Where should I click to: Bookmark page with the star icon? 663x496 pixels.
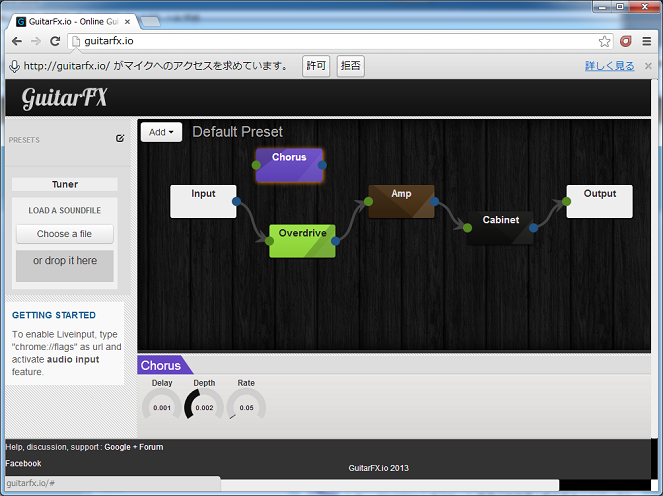[x=605, y=41]
